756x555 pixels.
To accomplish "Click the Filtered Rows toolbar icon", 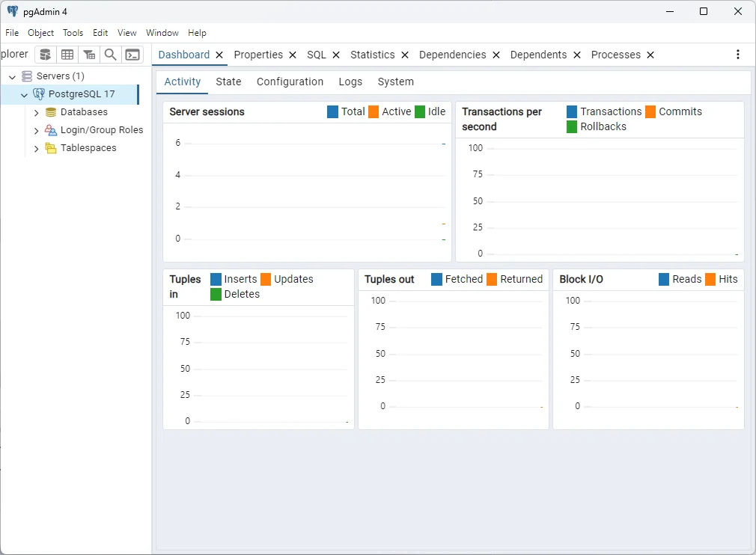I will tap(89, 55).
